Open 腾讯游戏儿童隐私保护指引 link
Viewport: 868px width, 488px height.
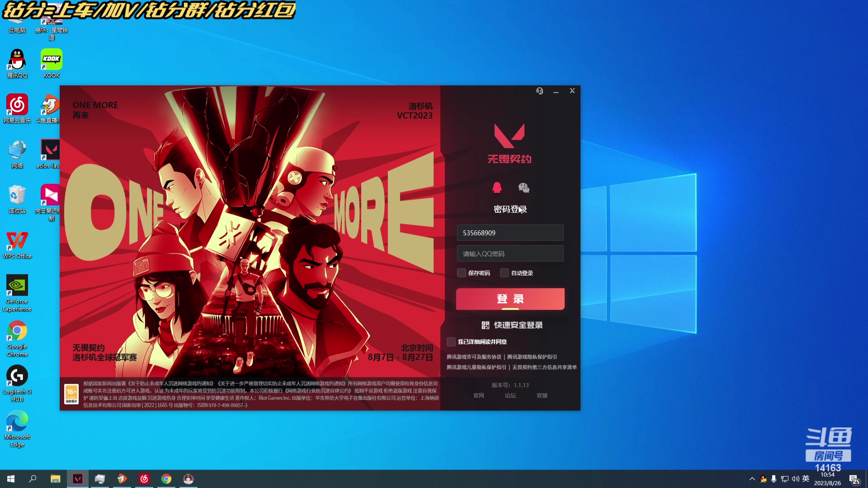(x=476, y=367)
